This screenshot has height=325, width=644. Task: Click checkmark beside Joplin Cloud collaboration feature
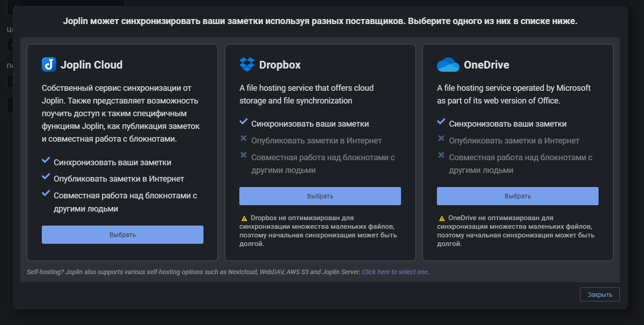46,193
